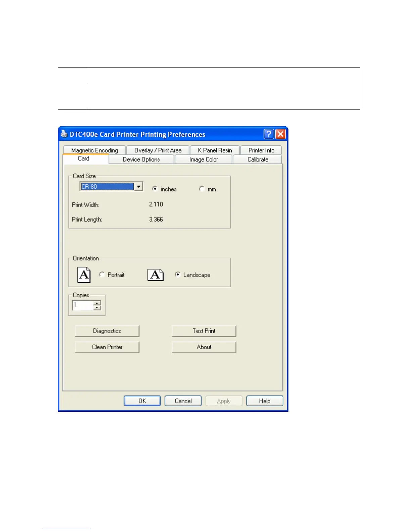Viewport: 411px width, 532px height.
Task: Select the mm unit radio button
Action: click(201, 189)
